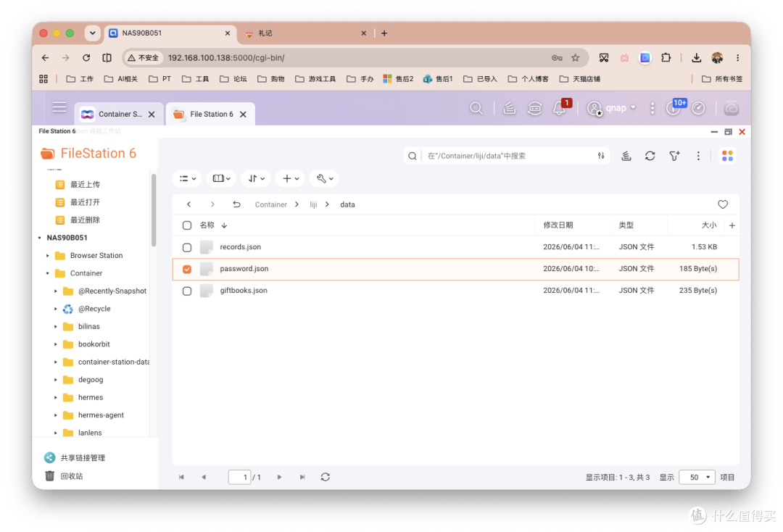Screen dimensions: 783x532
Task: Open 最近打开 in sidebar
Action: (x=85, y=202)
